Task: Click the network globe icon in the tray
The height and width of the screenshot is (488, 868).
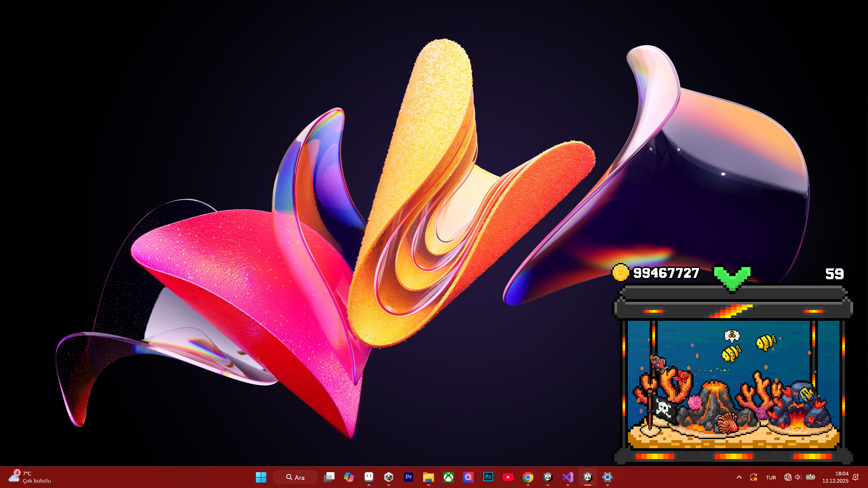Action: [788, 477]
